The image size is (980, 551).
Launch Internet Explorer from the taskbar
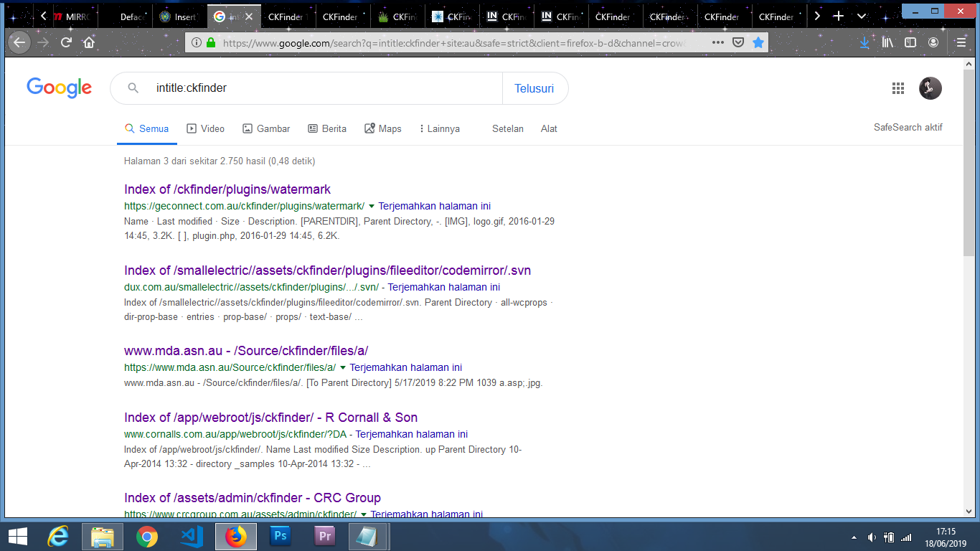coord(58,537)
